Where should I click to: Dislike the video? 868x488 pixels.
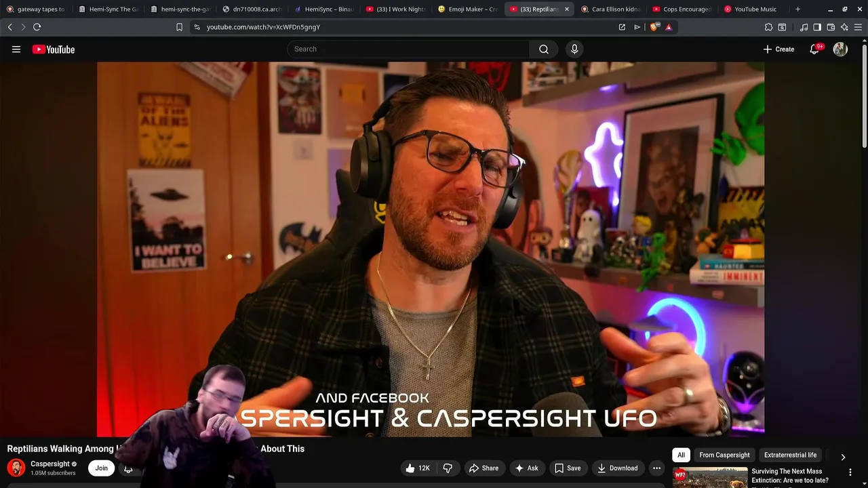point(448,468)
